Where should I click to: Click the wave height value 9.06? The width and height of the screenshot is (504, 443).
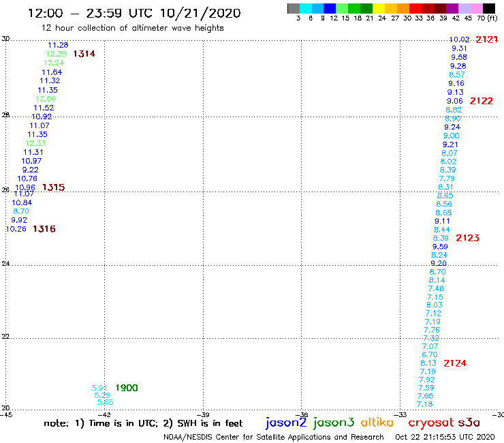(454, 101)
